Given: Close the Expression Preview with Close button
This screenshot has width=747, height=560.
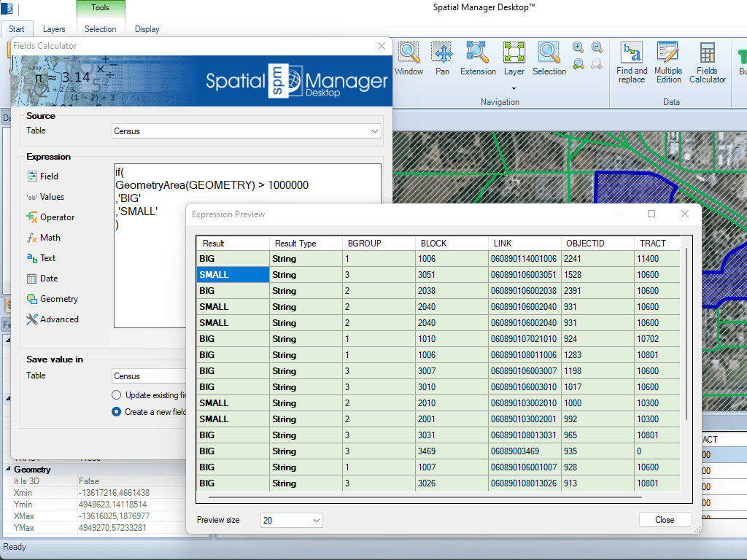Looking at the screenshot, I should [x=665, y=519].
